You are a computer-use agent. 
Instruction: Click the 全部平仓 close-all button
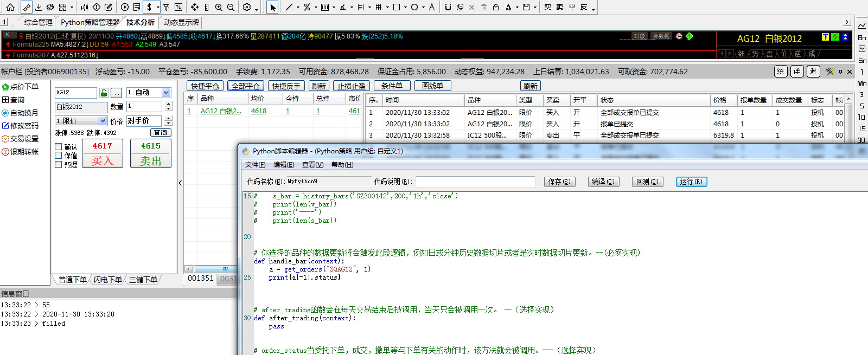pyautogui.click(x=246, y=86)
